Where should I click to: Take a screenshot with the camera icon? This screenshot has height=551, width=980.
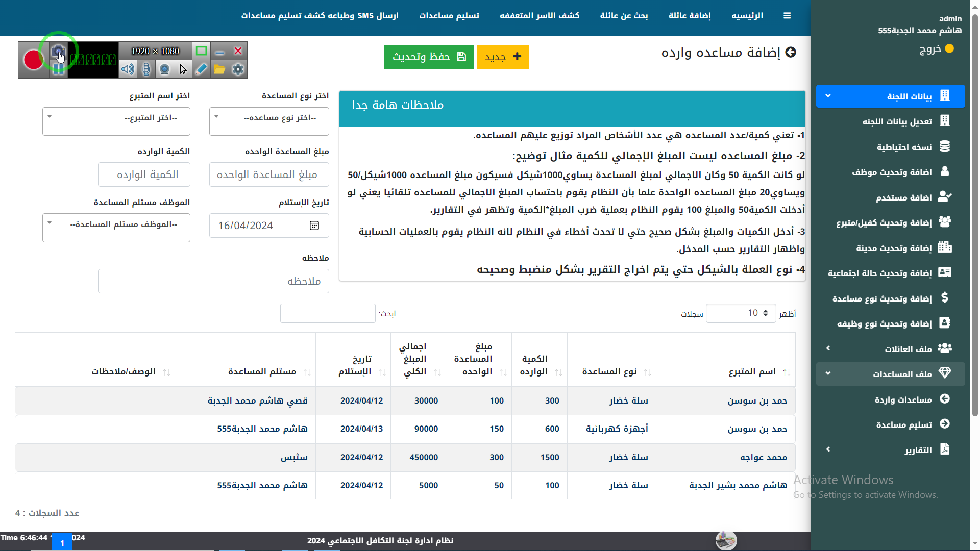[x=58, y=51]
